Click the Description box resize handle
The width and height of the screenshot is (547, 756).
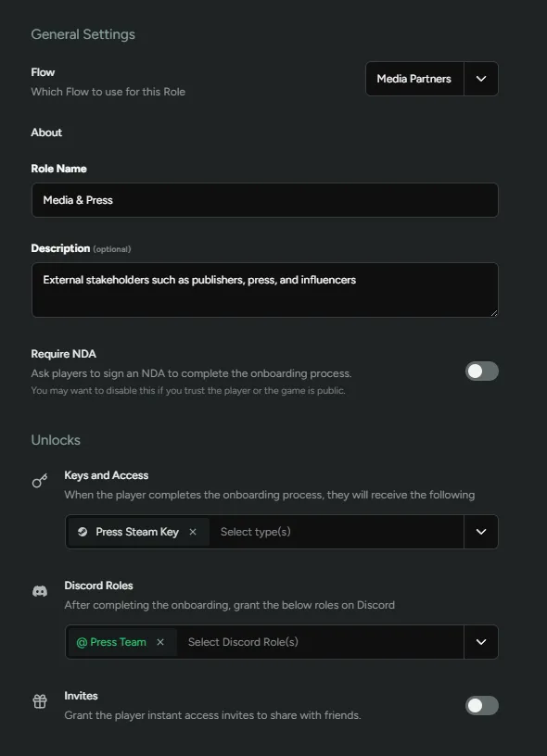(494, 313)
